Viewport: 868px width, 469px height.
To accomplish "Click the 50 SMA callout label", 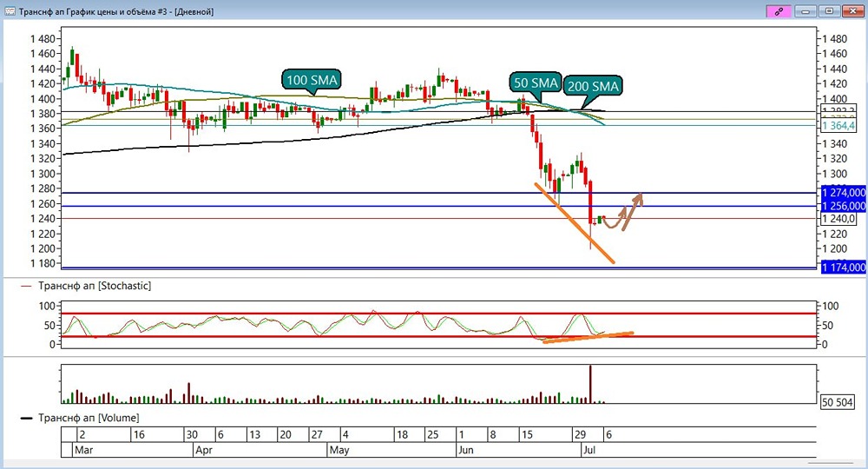I will 536,83.
